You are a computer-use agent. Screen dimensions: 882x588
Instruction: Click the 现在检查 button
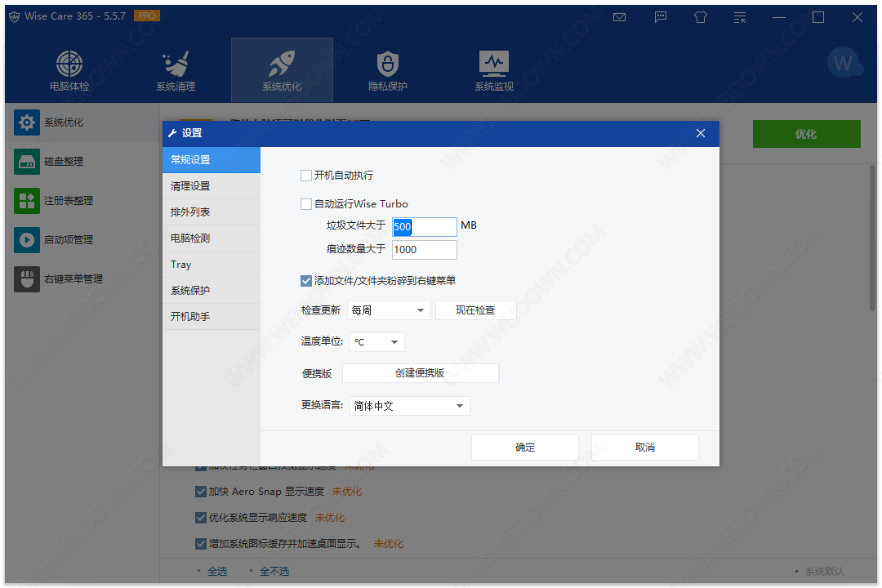[x=475, y=310]
